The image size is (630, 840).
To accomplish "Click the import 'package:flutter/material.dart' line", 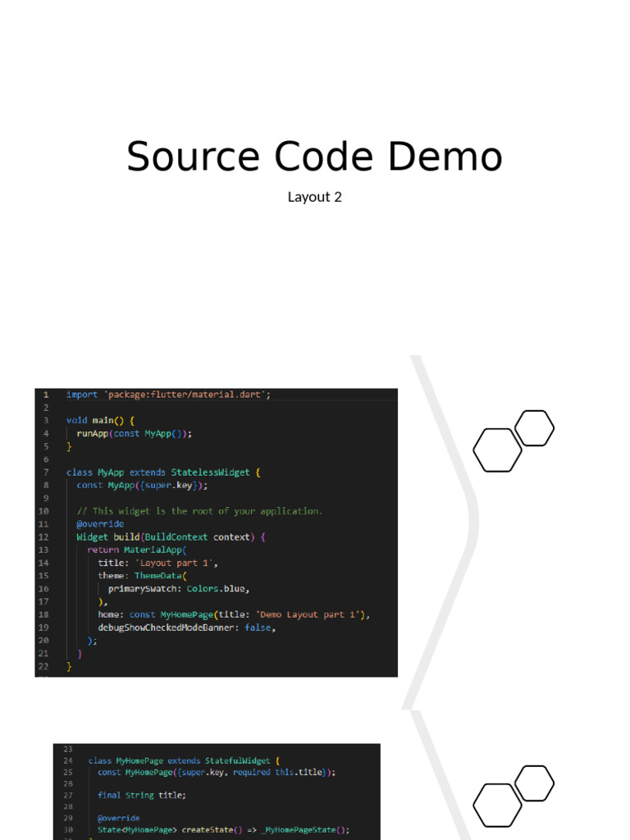I will tap(168, 395).
